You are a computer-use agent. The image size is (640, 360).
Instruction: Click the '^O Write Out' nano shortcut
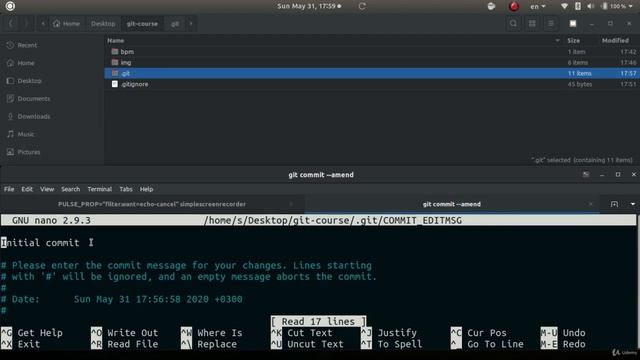click(x=124, y=333)
